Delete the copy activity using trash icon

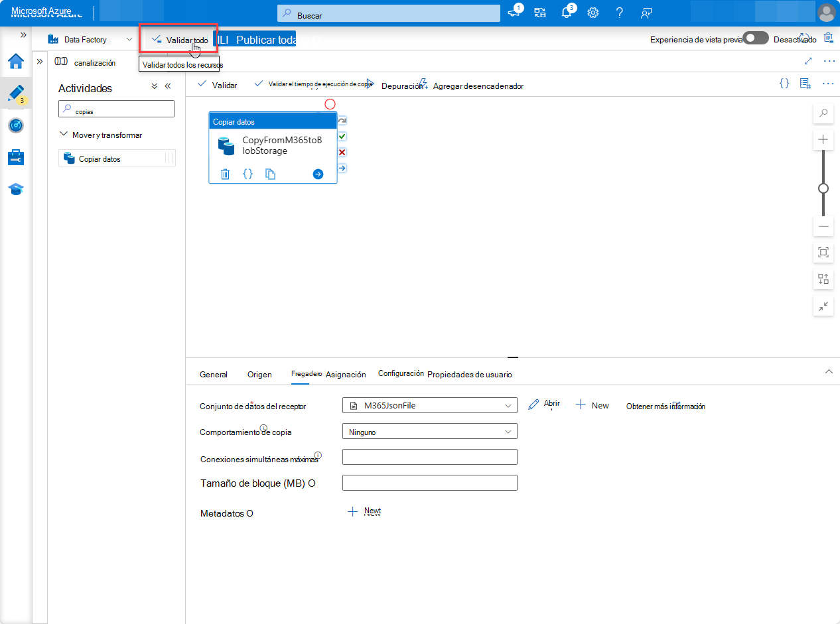click(225, 174)
